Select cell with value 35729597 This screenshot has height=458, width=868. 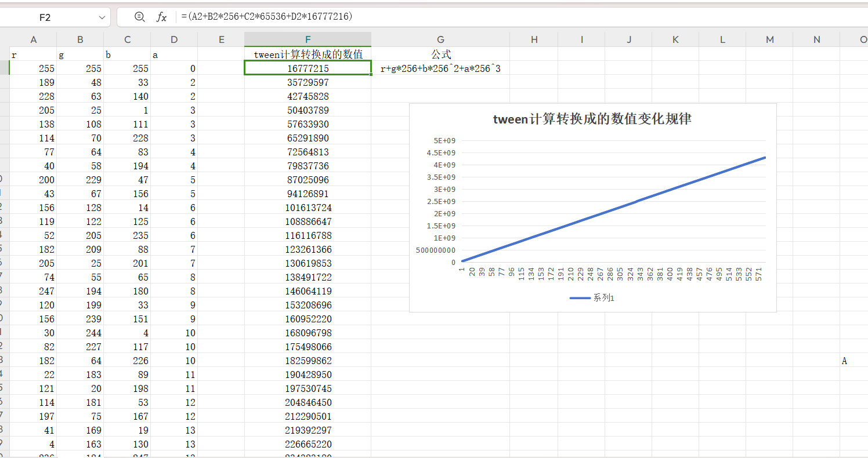(x=308, y=82)
